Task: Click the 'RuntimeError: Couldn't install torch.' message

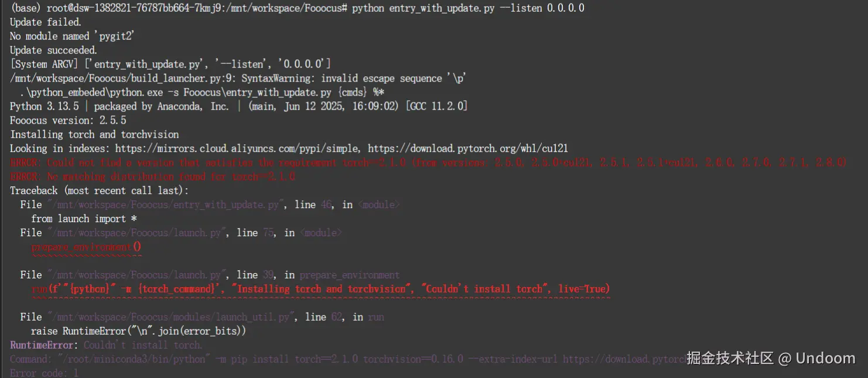Action: tap(106, 345)
